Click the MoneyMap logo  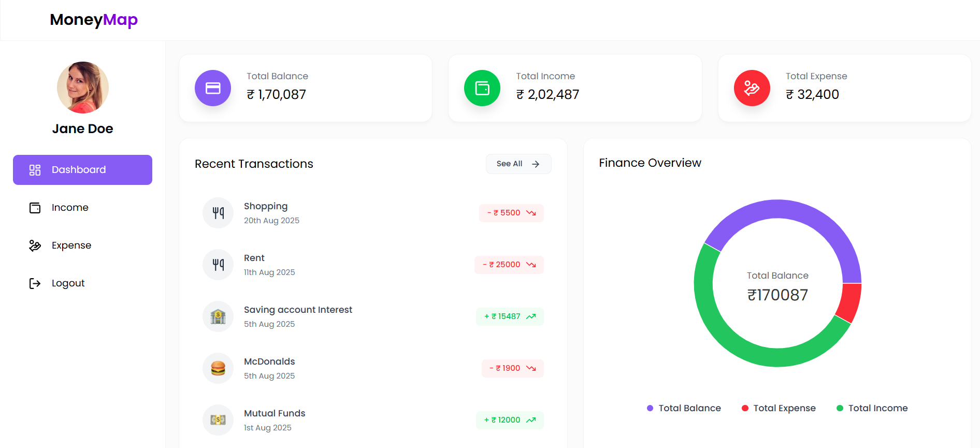point(94,20)
